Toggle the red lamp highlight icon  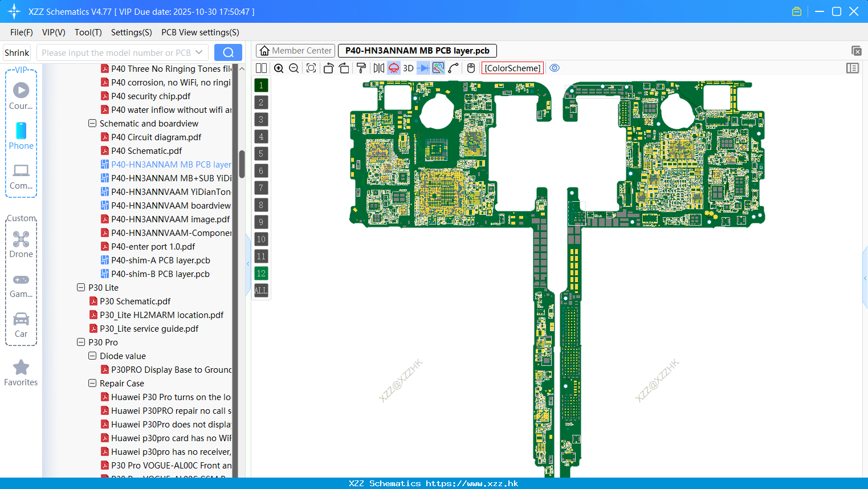pos(394,68)
